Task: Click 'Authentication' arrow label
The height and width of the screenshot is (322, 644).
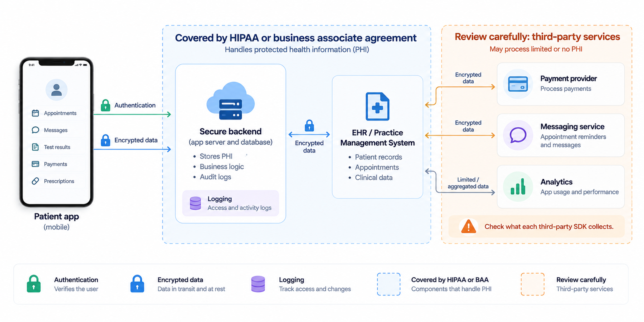Action: [x=135, y=105]
